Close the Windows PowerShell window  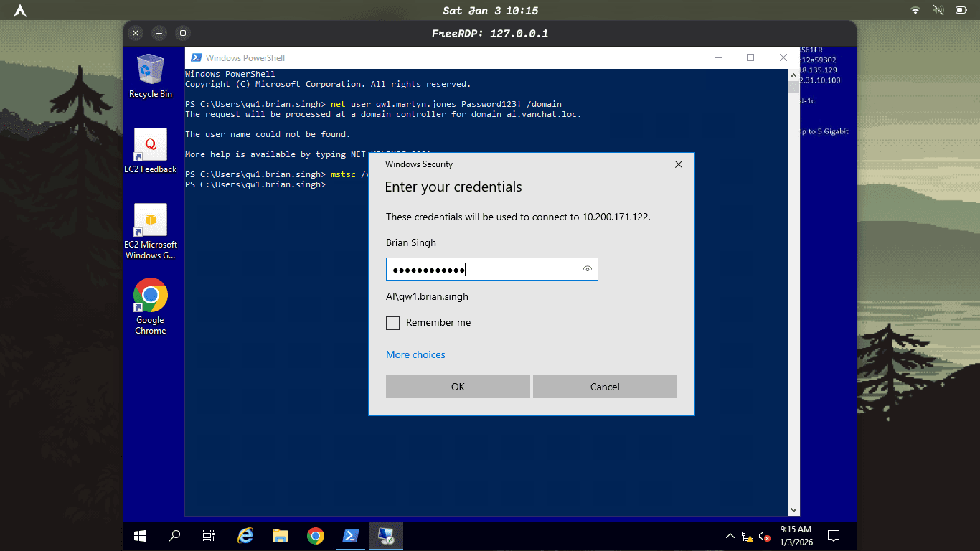point(783,58)
